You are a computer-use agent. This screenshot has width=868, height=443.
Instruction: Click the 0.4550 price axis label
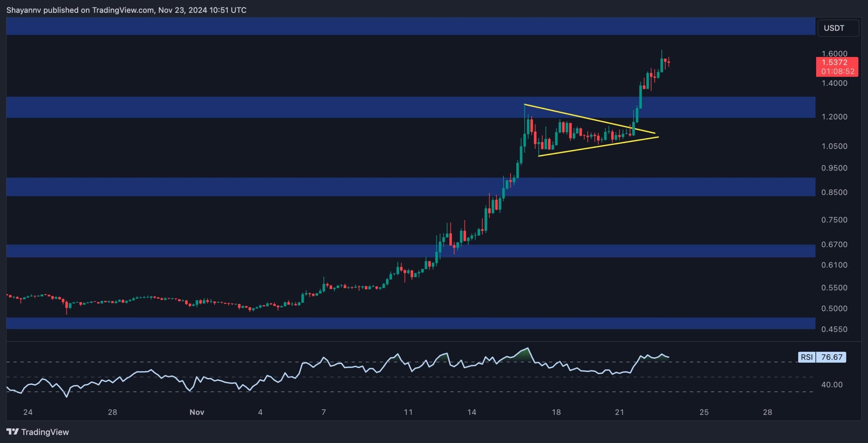(x=834, y=329)
